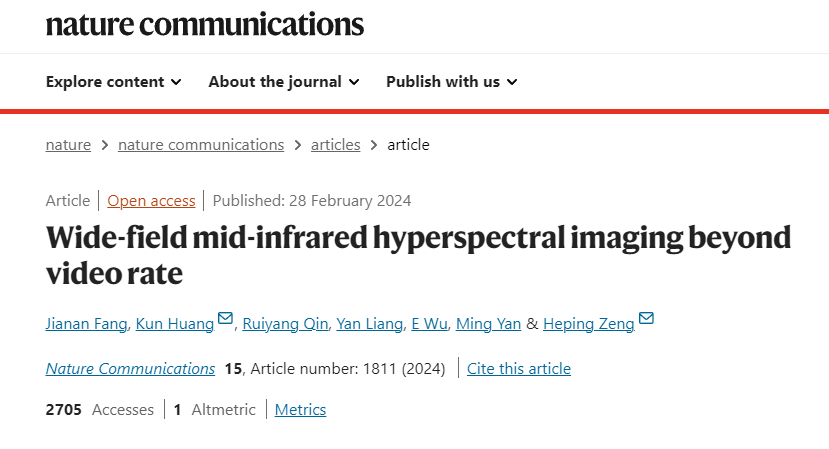The width and height of the screenshot is (829, 449).
Task: Expand the Explore content chevron
Action: point(177,82)
